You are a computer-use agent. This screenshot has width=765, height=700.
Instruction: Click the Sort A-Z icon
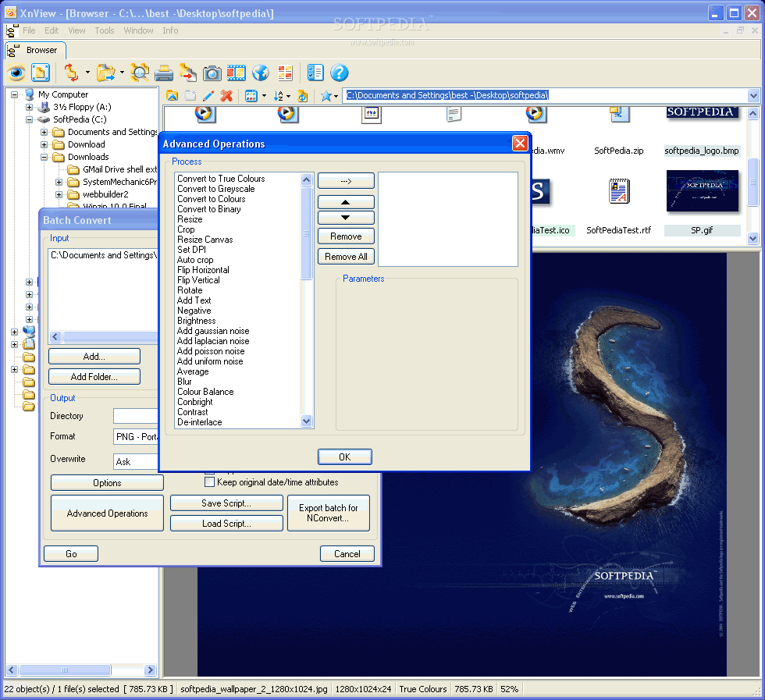278,96
